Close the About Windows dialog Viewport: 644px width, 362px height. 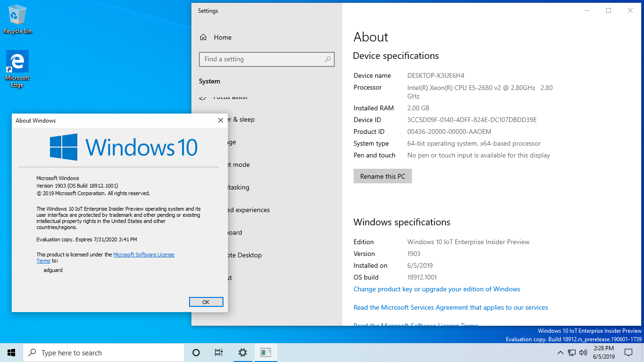point(220,121)
